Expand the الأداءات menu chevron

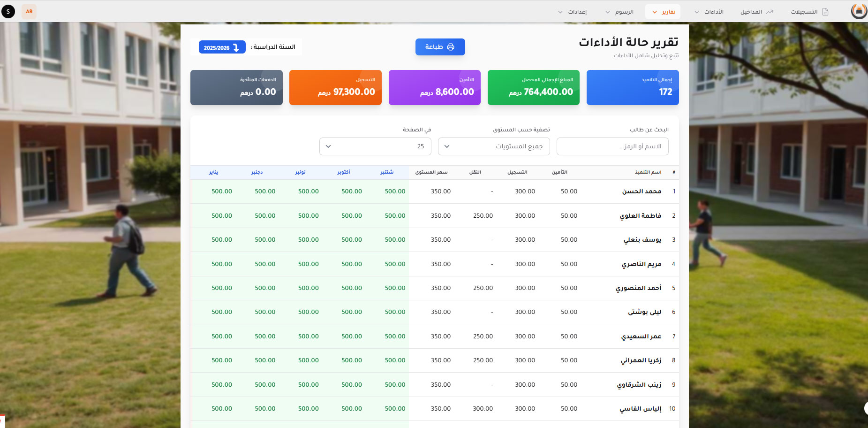point(697,12)
